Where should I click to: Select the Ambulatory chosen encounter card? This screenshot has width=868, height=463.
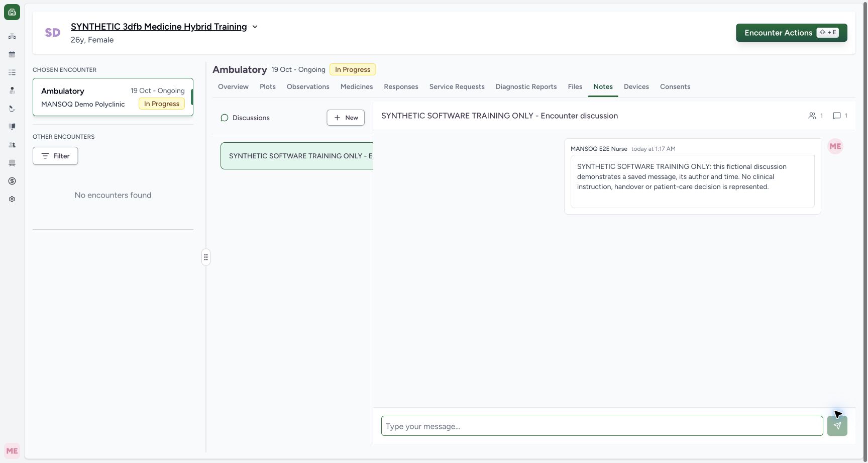[113, 97]
